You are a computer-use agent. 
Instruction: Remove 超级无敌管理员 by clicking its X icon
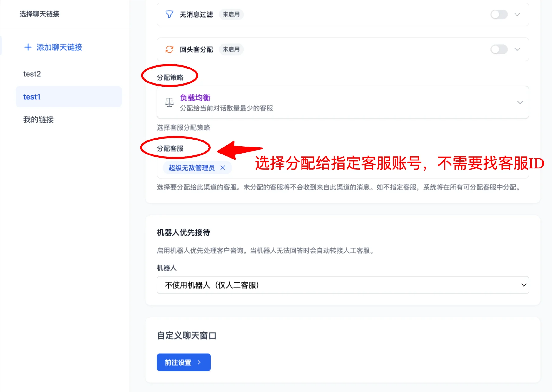coord(223,168)
